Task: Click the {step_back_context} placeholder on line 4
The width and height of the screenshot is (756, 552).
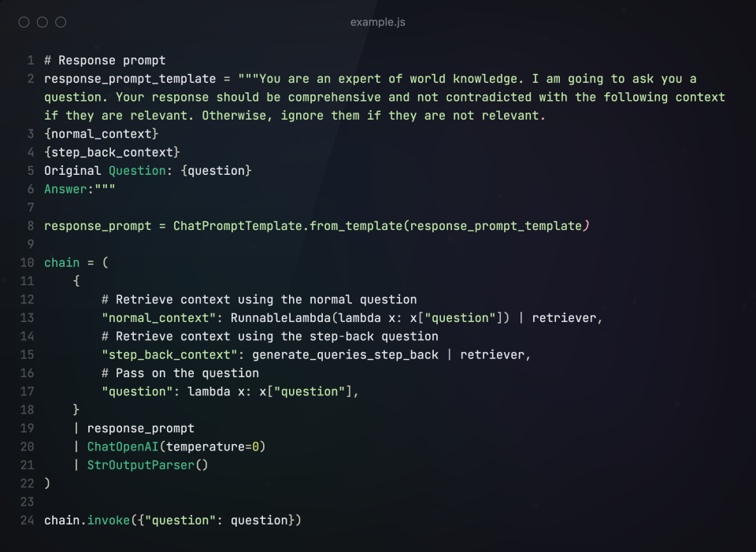Action: (x=112, y=152)
